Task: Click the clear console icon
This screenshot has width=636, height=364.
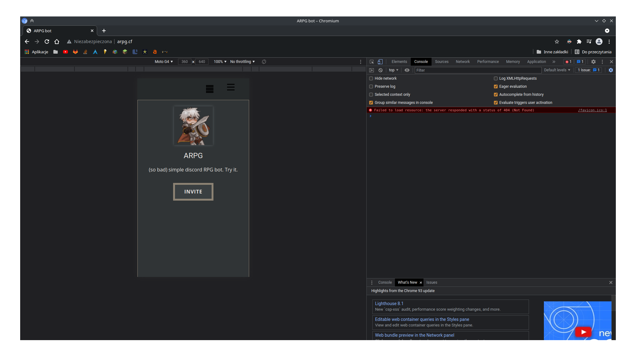Action: [380, 70]
